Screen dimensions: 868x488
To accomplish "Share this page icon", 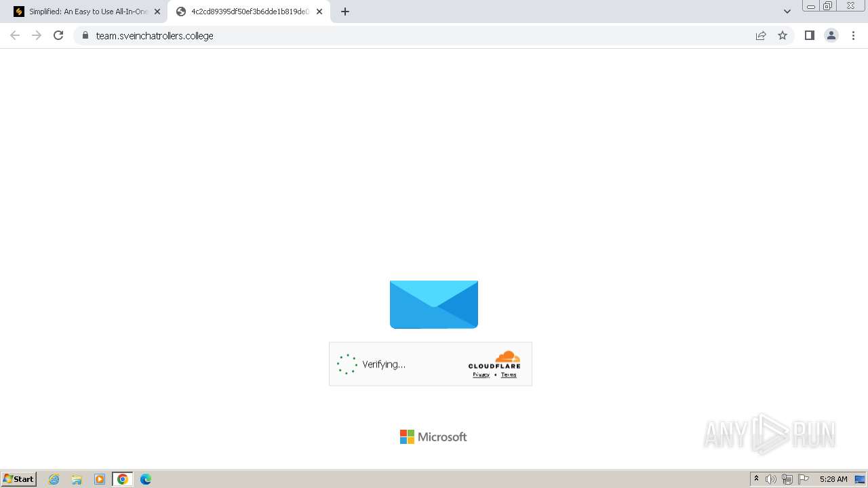I will point(761,35).
